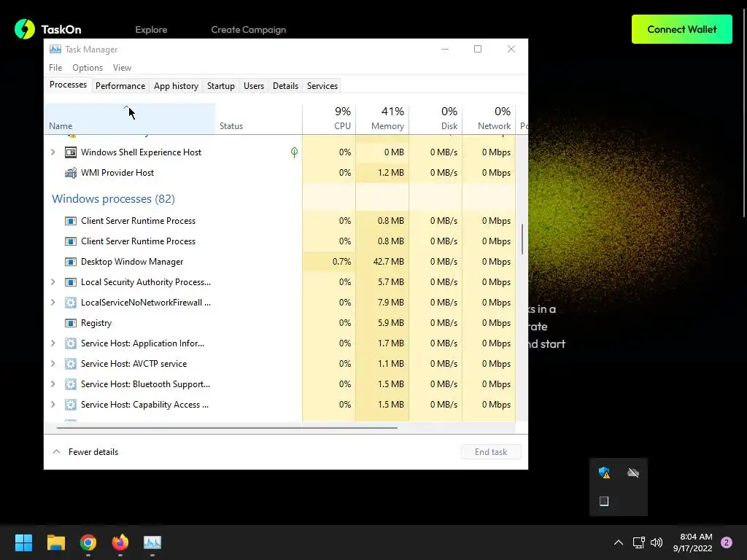747x560 pixels.
Task: Sort by the Name column header
Action: click(x=130, y=119)
